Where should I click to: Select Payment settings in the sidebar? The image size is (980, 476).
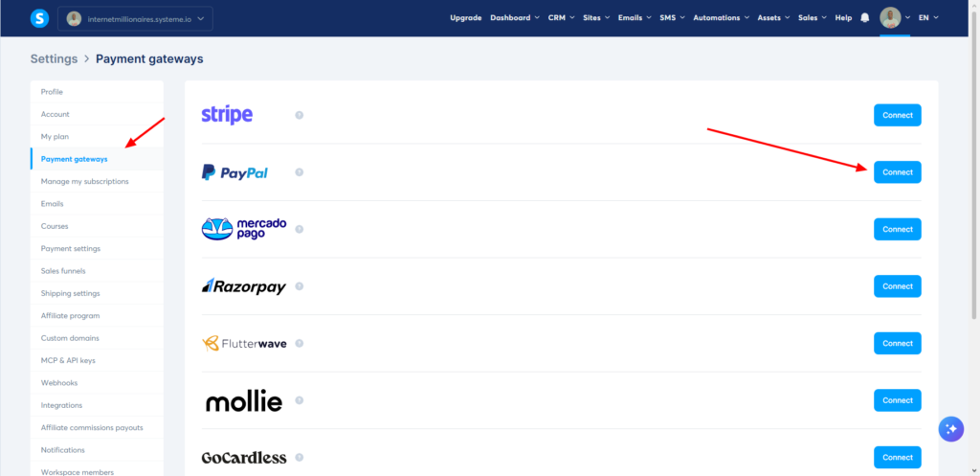71,248
